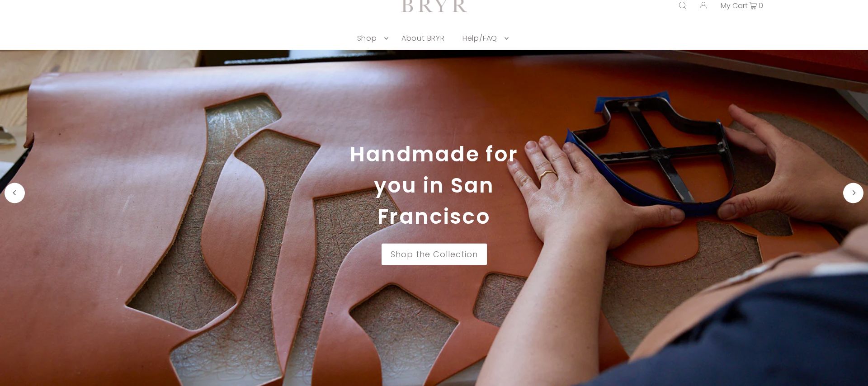Click the BRYR logo

coord(434,6)
